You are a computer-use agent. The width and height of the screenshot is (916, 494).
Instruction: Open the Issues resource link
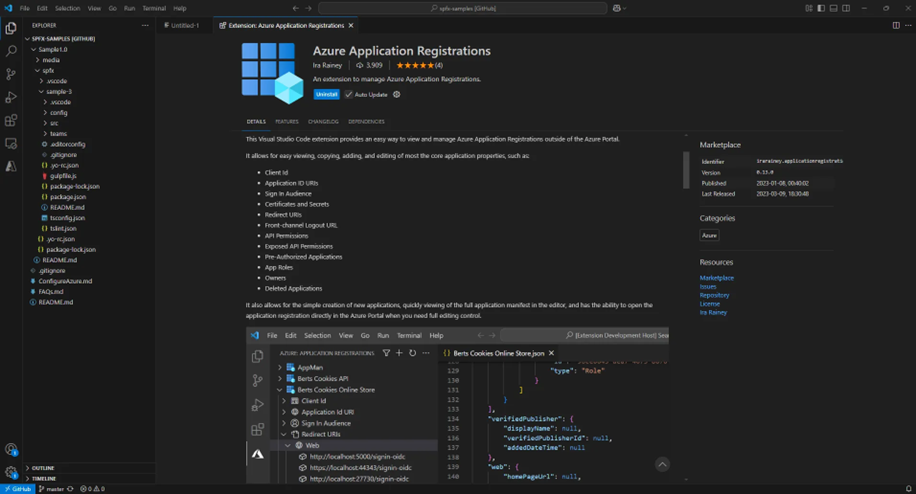pyautogui.click(x=708, y=287)
